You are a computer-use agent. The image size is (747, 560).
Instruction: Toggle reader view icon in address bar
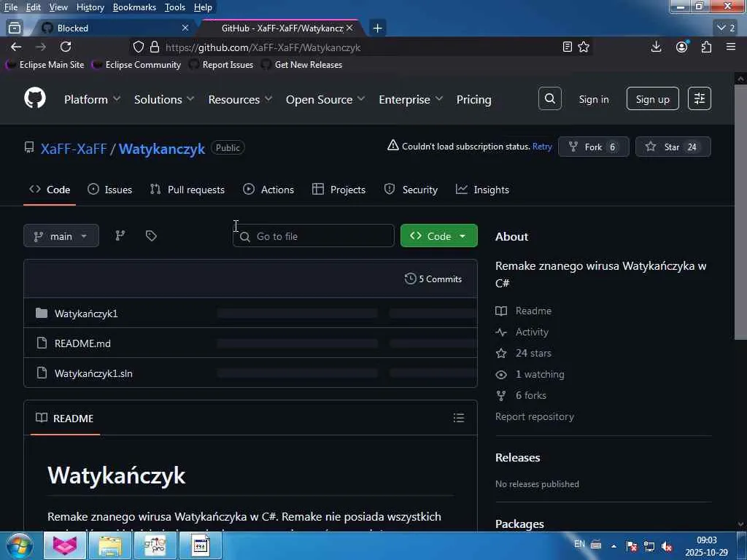[567, 47]
